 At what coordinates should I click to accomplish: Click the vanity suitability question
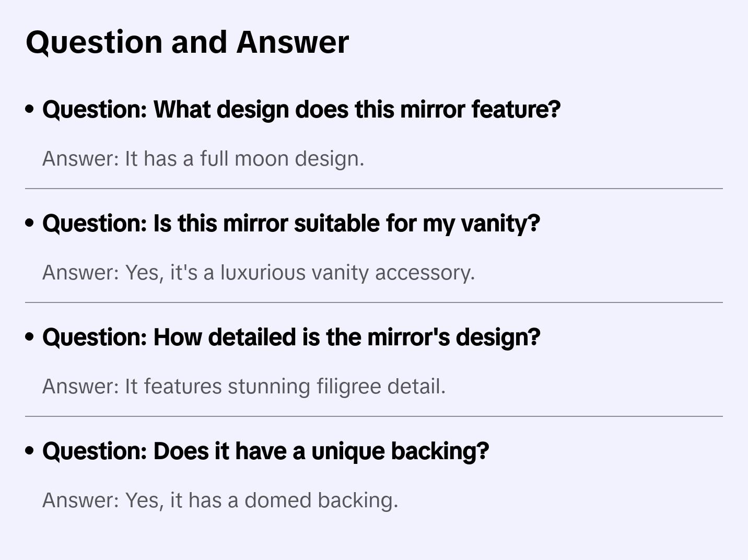click(290, 224)
